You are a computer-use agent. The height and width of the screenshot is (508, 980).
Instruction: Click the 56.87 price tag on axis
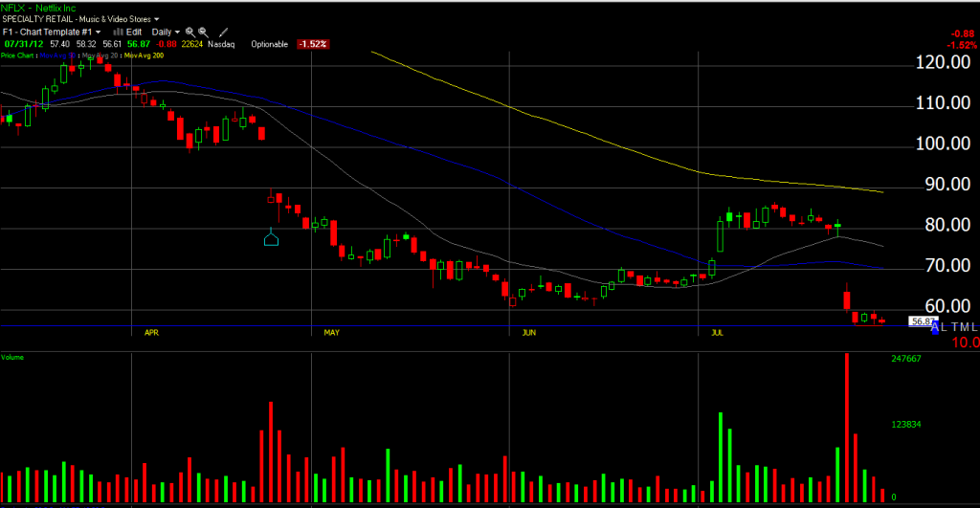922,321
